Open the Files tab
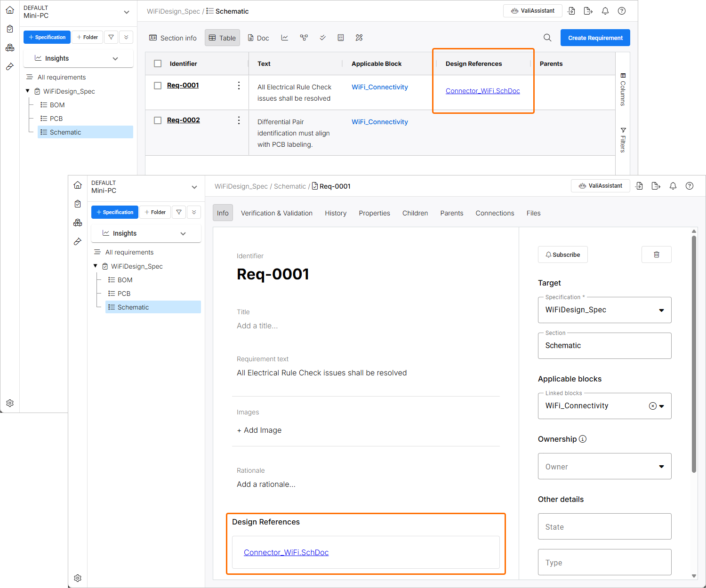The height and width of the screenshot is (588, 706). point(533,213)
